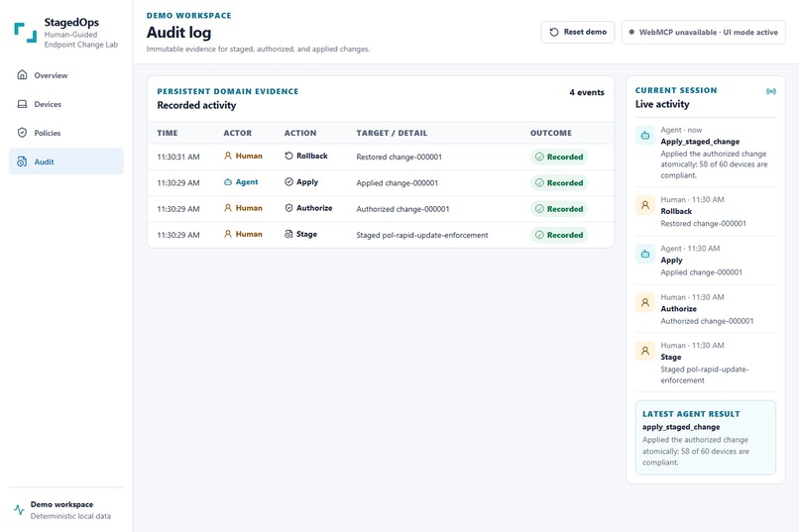Click 'Authorized change-000001' in the table
The width and height of the screenshot is (799, 532).
click(x=402, y=209)
